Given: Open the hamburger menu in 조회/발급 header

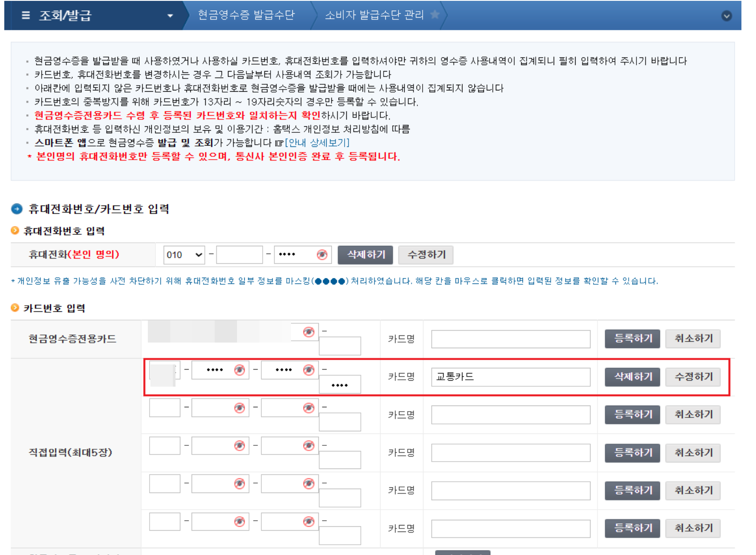Looking at the screenshot, I should (x=25, y=16).
